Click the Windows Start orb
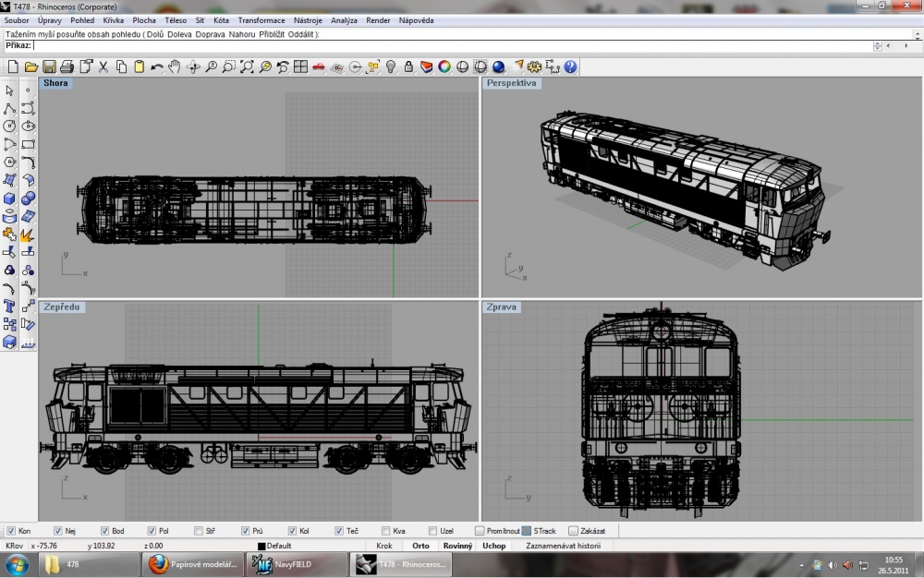The width and height of the screenshot is (924, 578). [17, 565]
